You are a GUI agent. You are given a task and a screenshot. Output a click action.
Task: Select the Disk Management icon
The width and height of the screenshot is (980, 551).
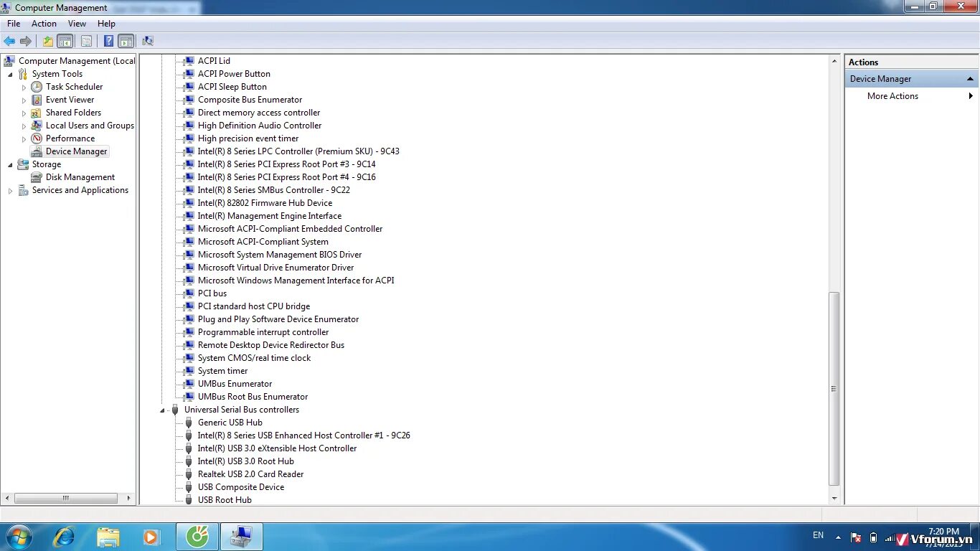point(37,177)
